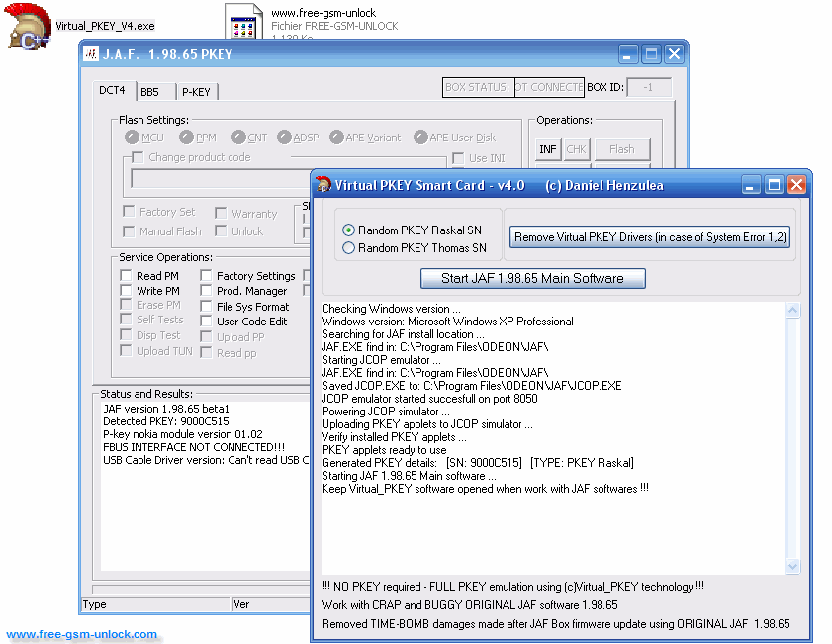Click 'Powering JCOP simulator ...' log line
Screen dimensions: 832x644
tap(385, 412)
